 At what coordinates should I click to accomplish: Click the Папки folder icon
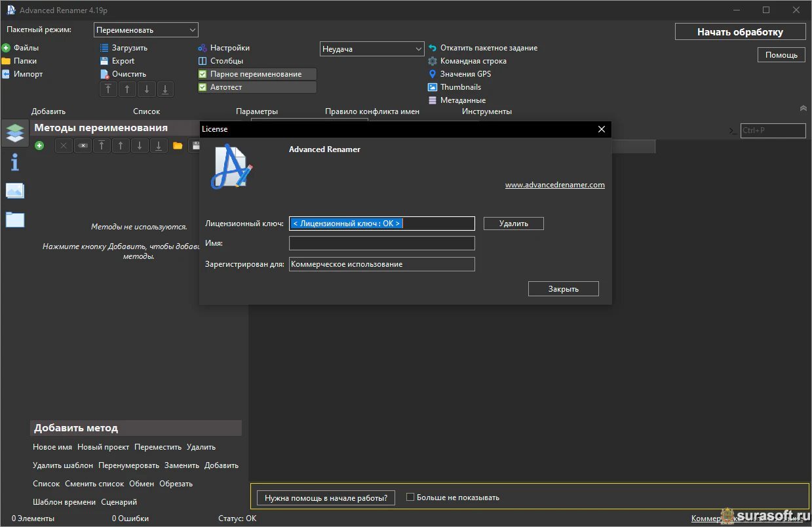tap(6, 61)
